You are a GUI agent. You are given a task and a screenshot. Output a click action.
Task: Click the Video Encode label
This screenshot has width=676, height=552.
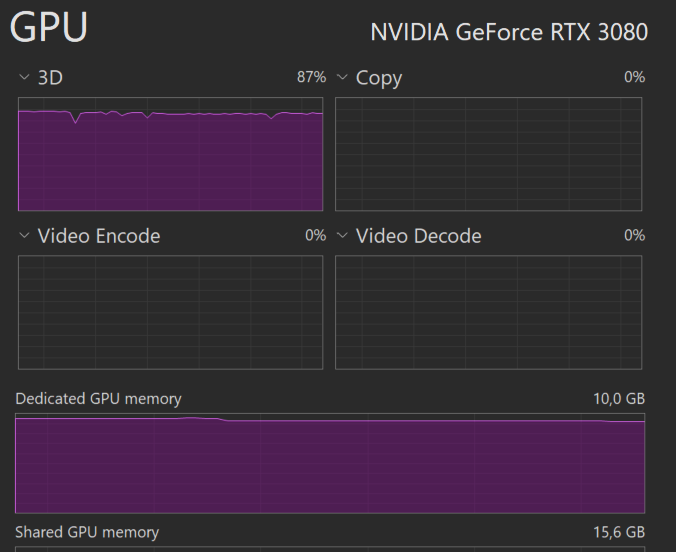tap(99, 236)
